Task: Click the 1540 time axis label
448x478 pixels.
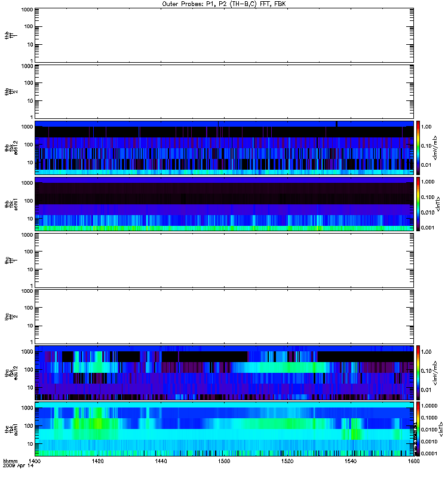Action: [x=351, y=461]
